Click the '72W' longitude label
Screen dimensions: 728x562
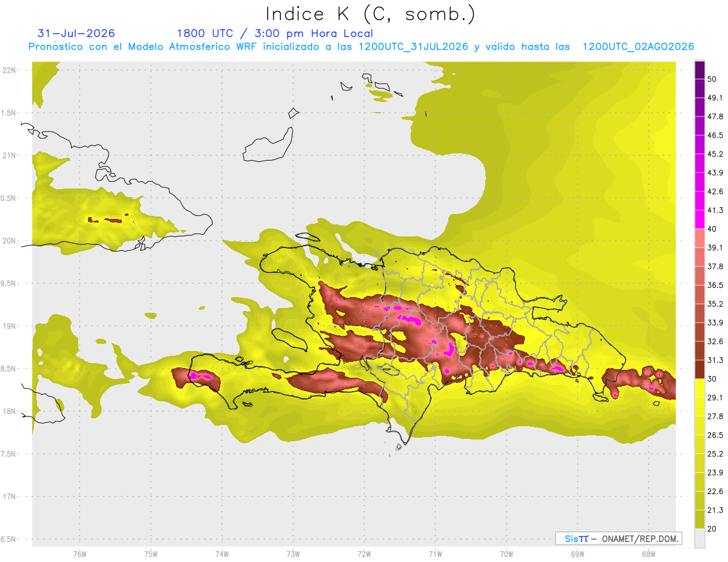364,554
